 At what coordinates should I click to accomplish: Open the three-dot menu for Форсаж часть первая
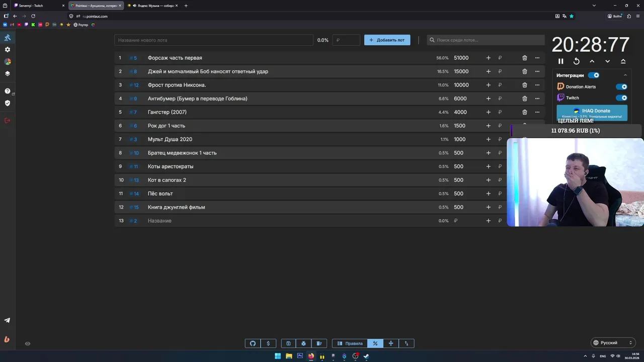click(x=537, y=58)
